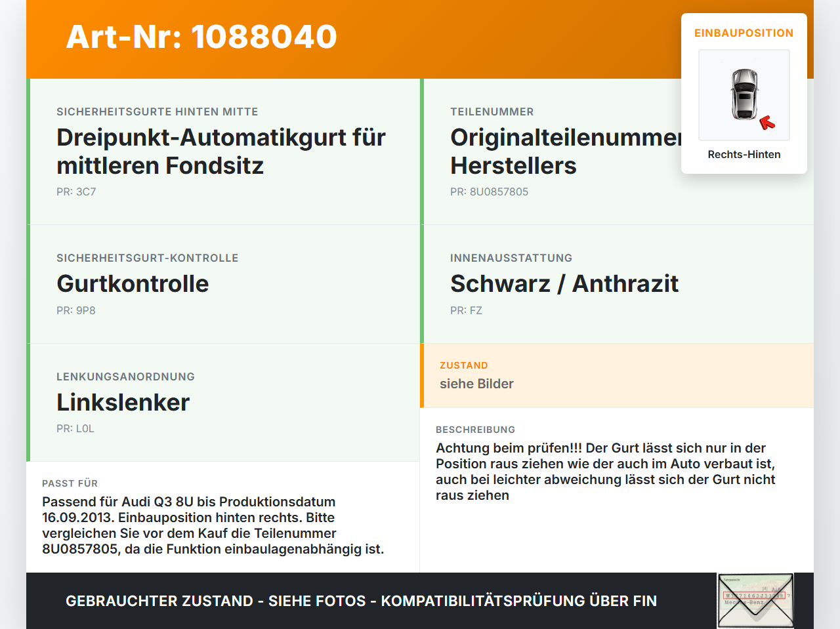
Task: Click the PR: 8U0857805 part number
Action: tap(489, 192)
